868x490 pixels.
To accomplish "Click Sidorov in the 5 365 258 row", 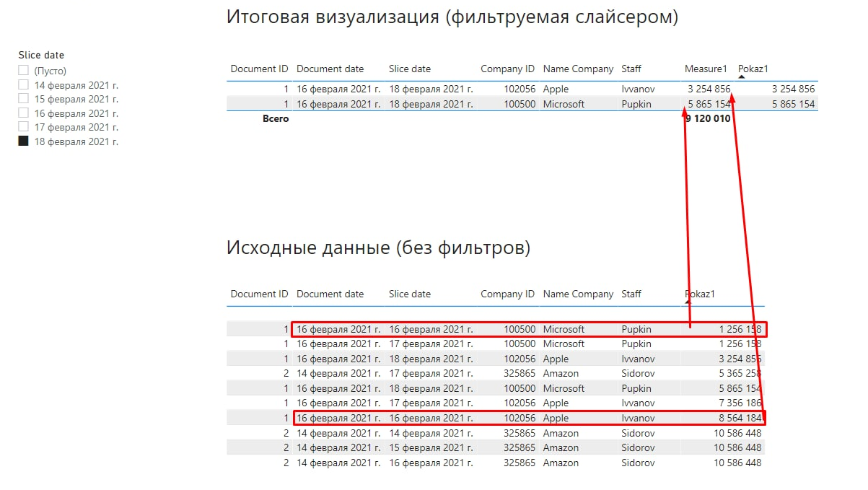I will click(638, 374).
